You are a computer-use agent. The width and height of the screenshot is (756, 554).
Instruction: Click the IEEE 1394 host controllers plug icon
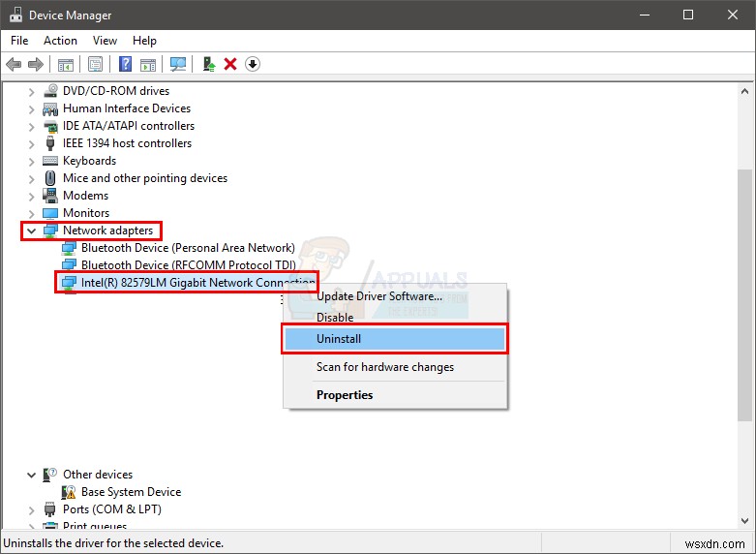tap(50, 143)
